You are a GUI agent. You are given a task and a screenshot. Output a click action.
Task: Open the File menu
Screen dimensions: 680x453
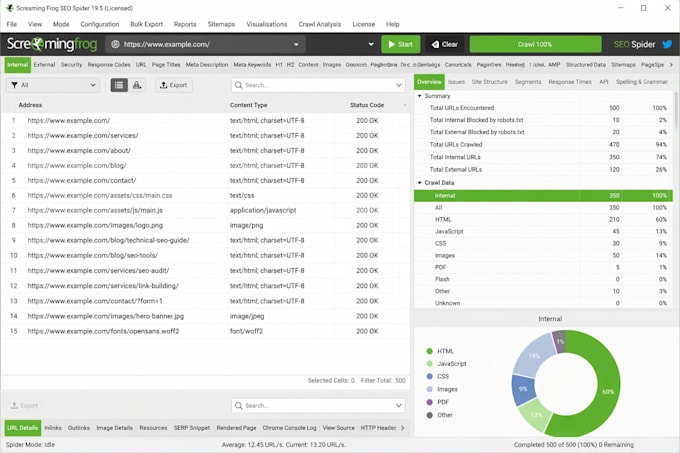(12, 24)
